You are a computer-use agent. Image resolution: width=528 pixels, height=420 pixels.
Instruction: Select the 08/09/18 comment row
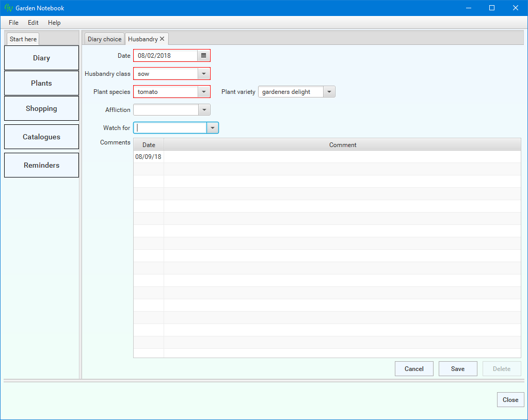326,157
